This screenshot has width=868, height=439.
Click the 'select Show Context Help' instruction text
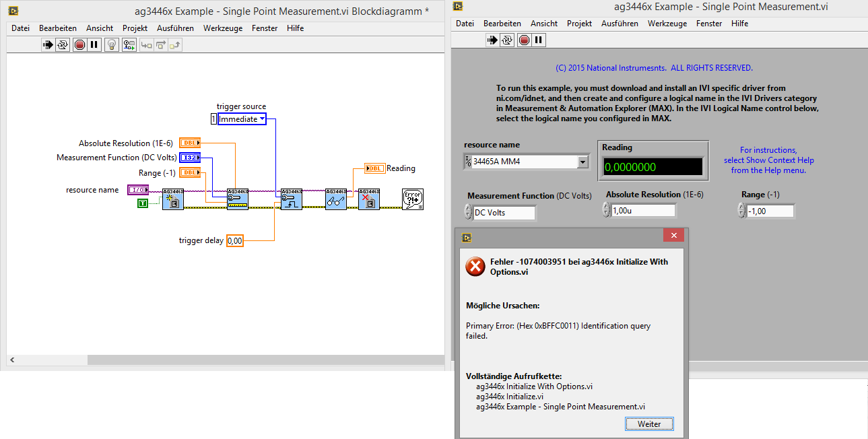click(768, 160)
